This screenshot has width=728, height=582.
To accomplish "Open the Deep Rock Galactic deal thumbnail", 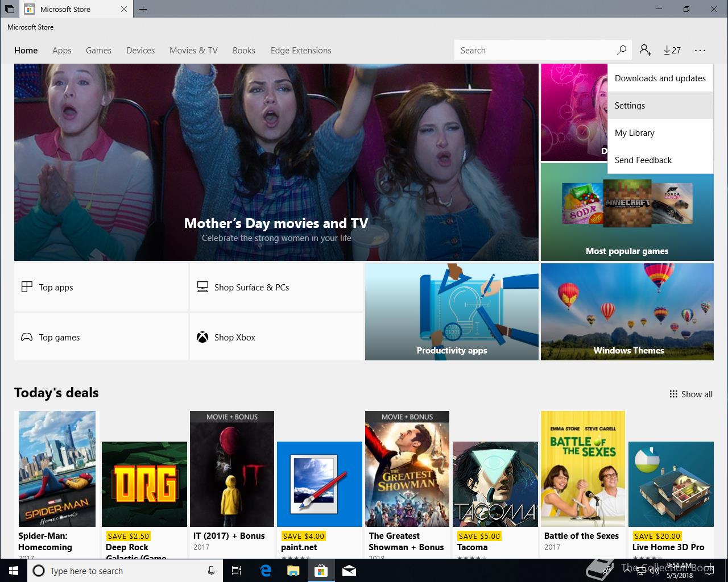I will (144, 484).
